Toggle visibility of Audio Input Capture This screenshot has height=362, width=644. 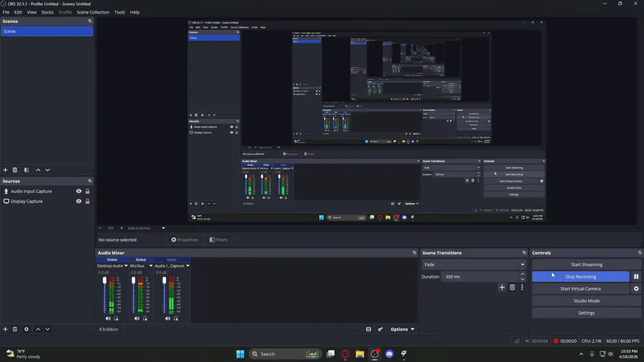coord(79,191)
